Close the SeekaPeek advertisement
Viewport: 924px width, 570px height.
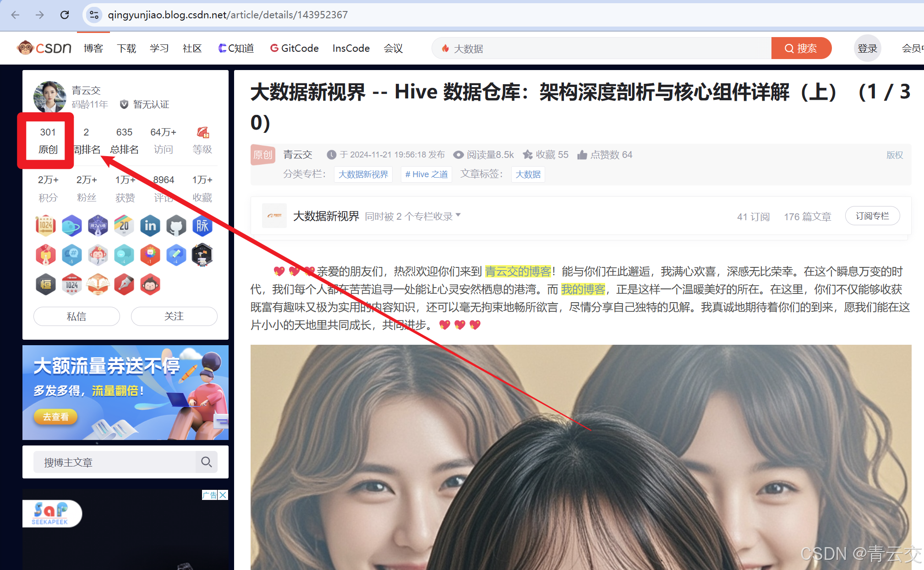(223, 495)
